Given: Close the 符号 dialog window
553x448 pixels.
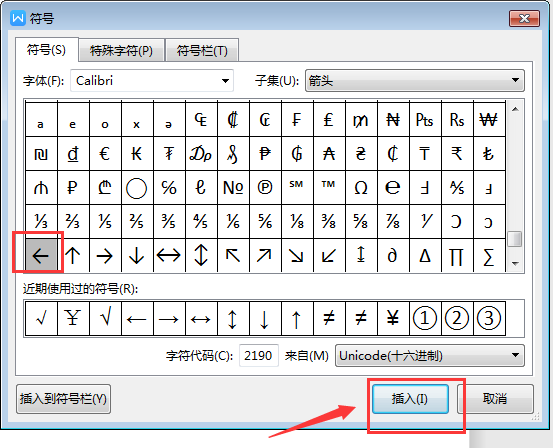Looking at the screenshot, I should click(x=524, y=18).
